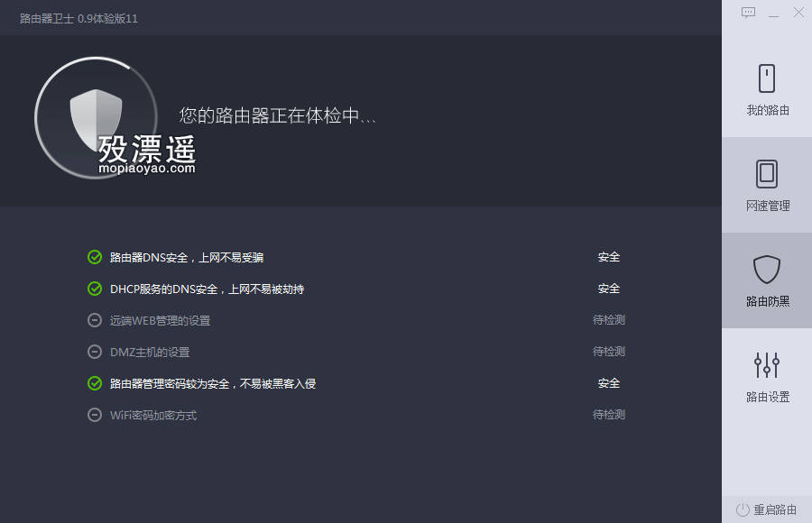Select row text WiFi密码加密方式
Screen dimensions: 812x523
pos(153,416)
